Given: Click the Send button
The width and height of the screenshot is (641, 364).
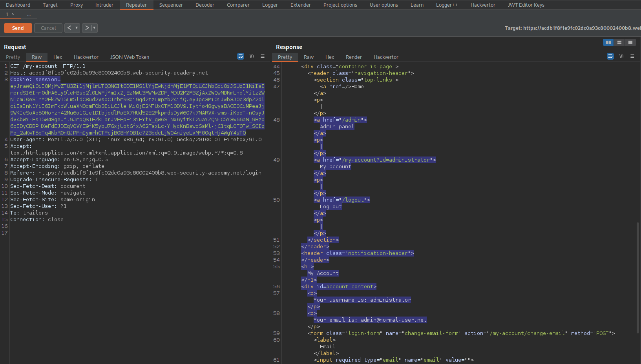Looking at the screenshot, I should [x=18, y=28].
